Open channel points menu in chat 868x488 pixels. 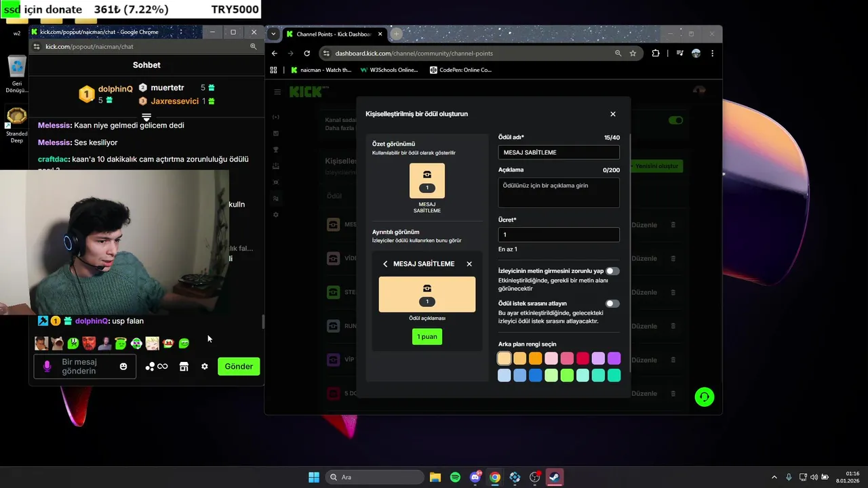[x=156, y=367]
